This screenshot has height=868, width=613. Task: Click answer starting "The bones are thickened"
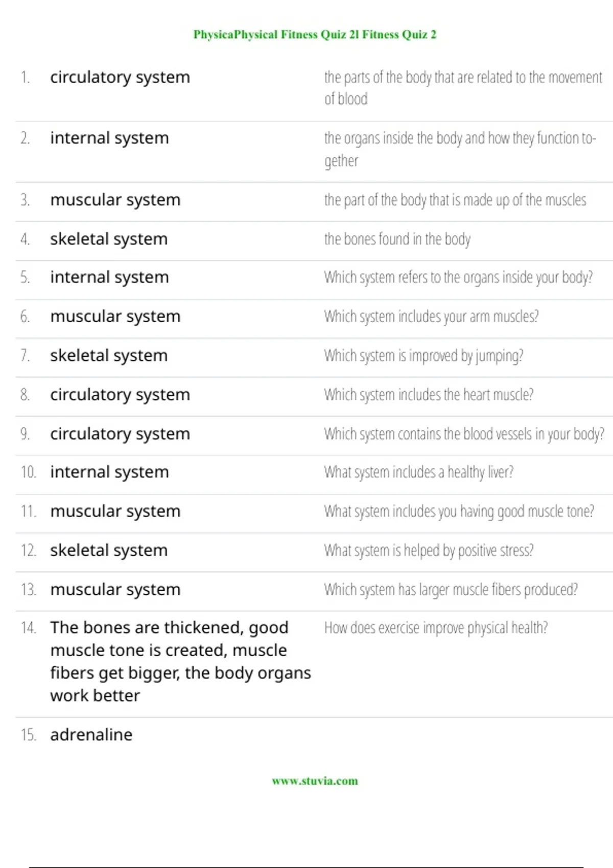pos(180,661)
